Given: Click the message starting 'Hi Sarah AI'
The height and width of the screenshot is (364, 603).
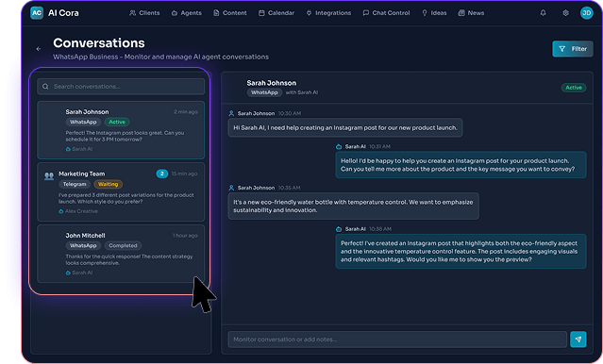Looking at the screenshot, I should [x=345, y=127].
